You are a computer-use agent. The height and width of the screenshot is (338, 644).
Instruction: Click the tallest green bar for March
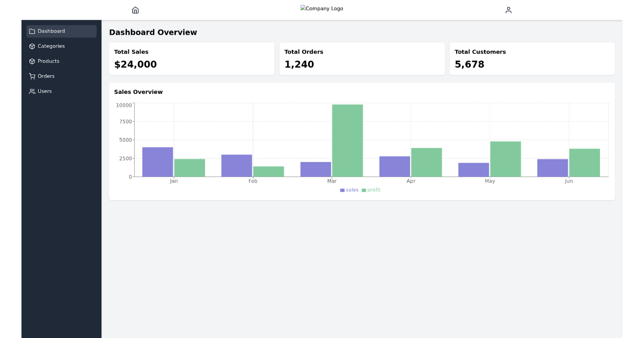pyautogui.click(x=348, y=139)
